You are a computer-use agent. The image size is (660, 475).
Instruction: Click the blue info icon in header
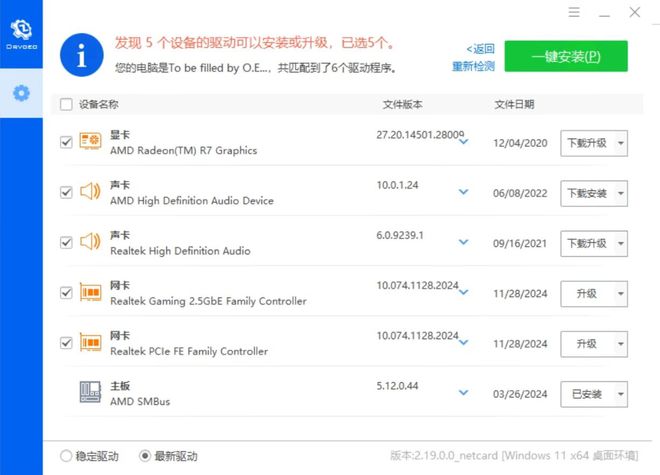tap(82, 56)
